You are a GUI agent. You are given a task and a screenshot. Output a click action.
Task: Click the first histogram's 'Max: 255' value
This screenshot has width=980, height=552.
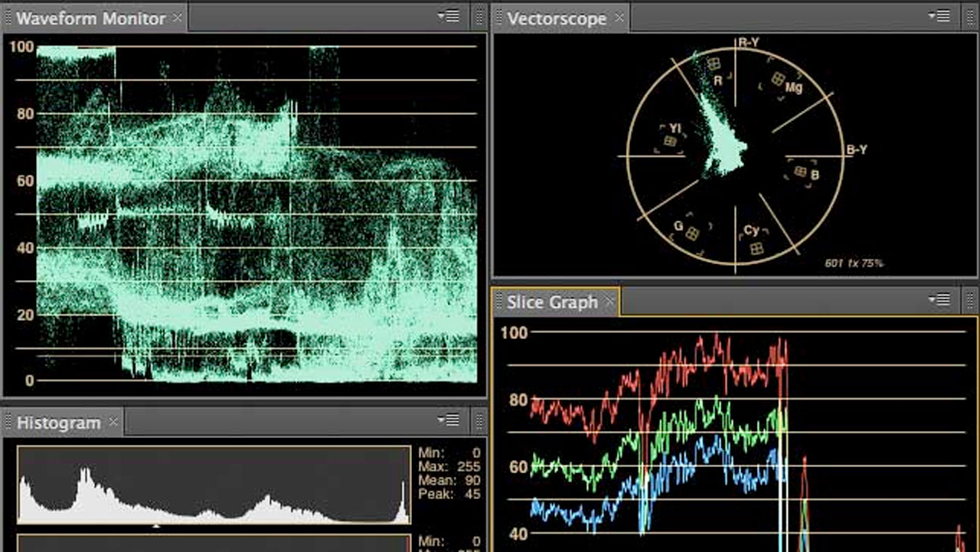coord(449,466)
